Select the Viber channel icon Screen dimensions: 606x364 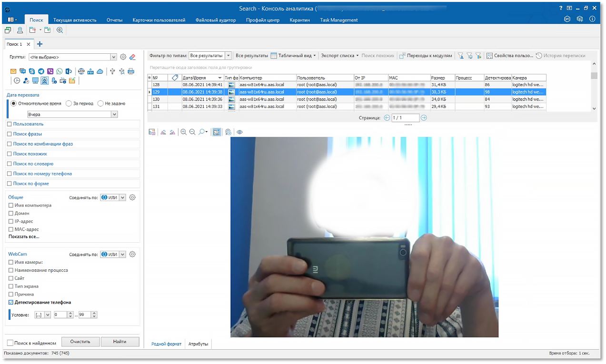pyautogui.click(x=50, y=71)
